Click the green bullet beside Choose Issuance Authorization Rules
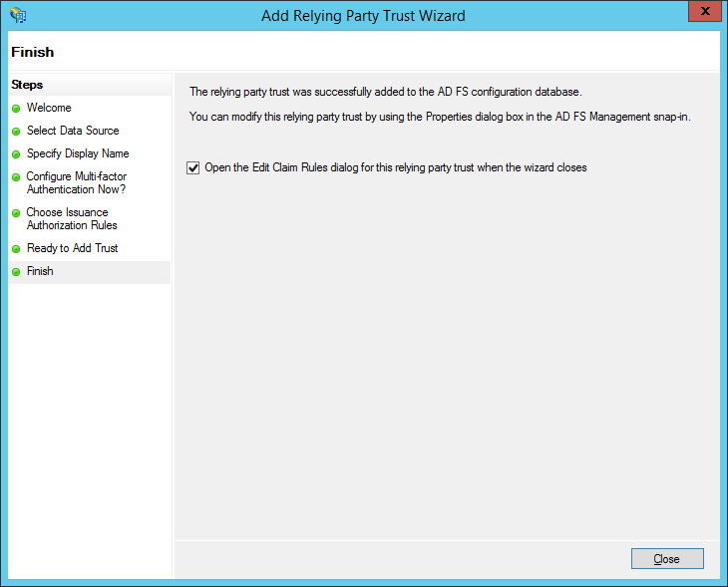 point(16,213)
